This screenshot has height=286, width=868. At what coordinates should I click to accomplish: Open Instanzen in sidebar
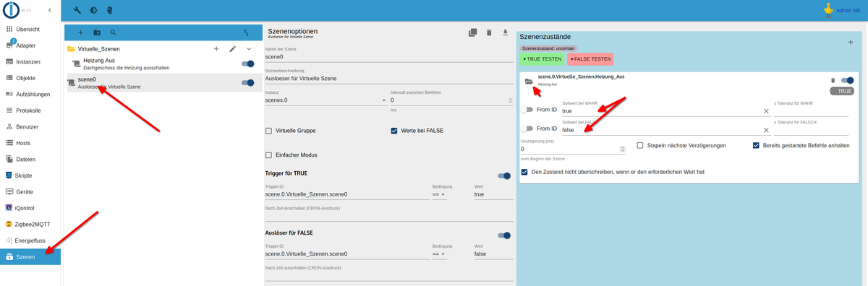pos(30,61)
